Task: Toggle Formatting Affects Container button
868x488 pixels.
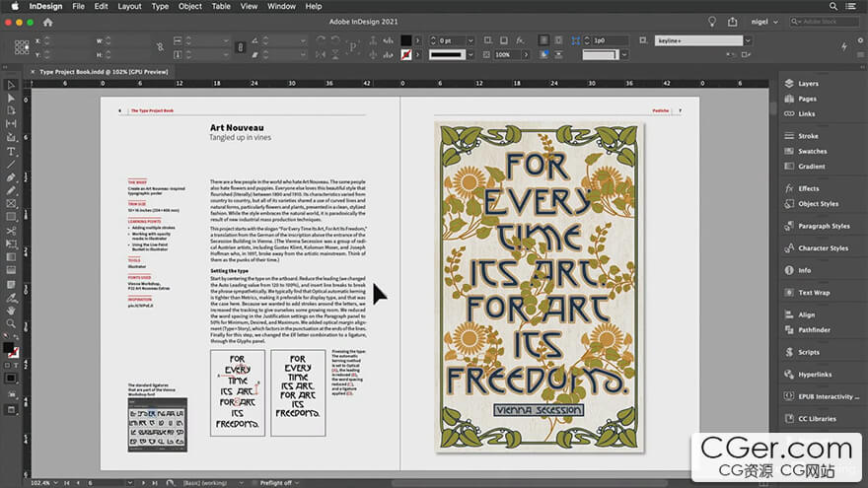Action: [x=7, y=366]
